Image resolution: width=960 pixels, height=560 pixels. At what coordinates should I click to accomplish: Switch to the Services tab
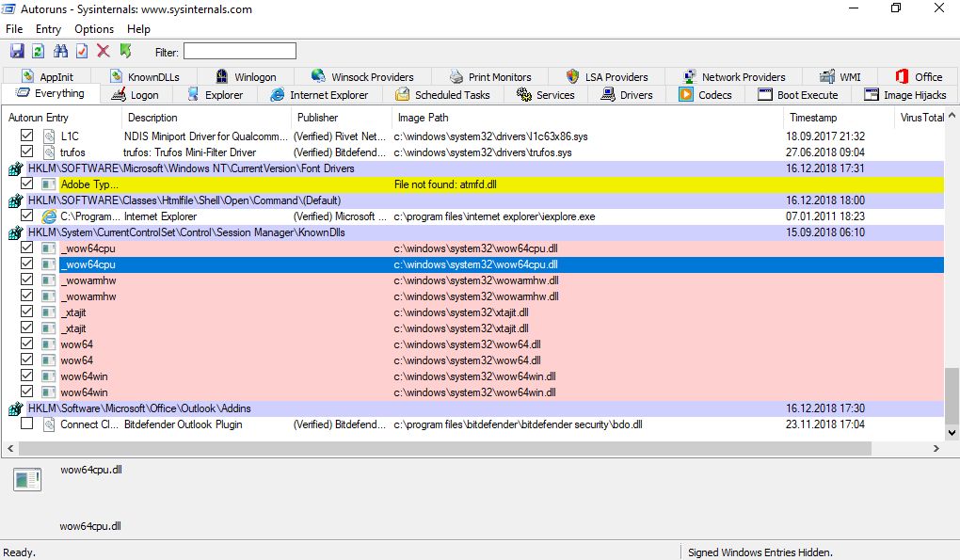click(546, 95)
